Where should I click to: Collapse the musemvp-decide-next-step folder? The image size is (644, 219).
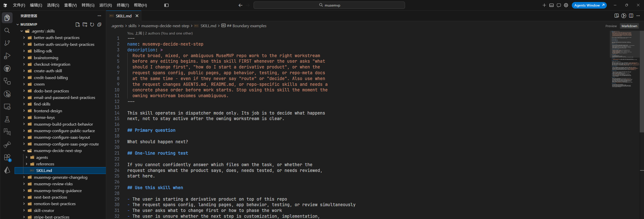(24, 151)
